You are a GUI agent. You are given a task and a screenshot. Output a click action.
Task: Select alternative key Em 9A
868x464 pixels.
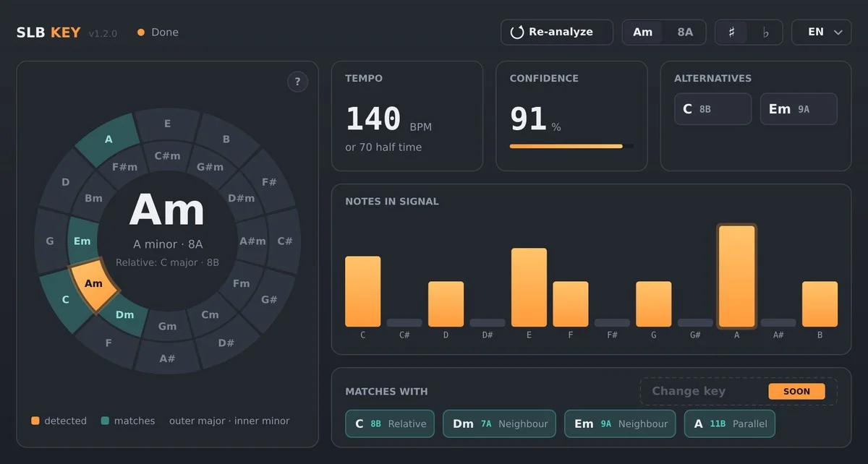click(799, 109)
